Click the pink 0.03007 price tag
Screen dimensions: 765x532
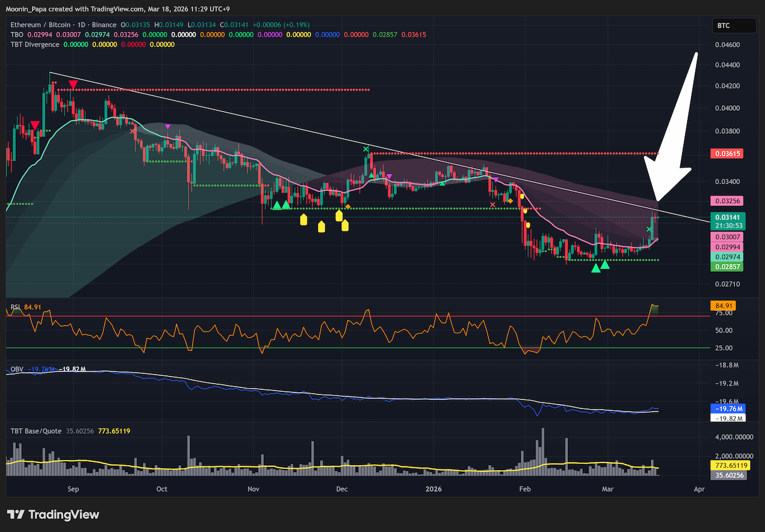click(727, 236)
